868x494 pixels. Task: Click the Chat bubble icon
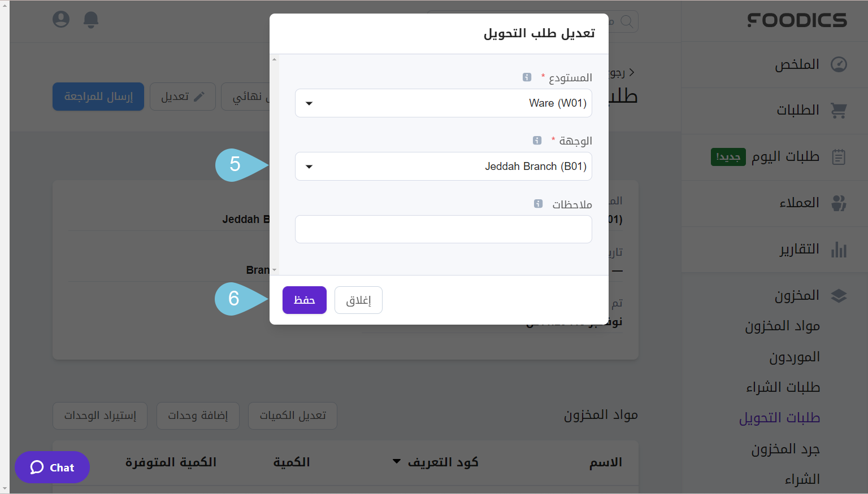[x=37, y=467]
